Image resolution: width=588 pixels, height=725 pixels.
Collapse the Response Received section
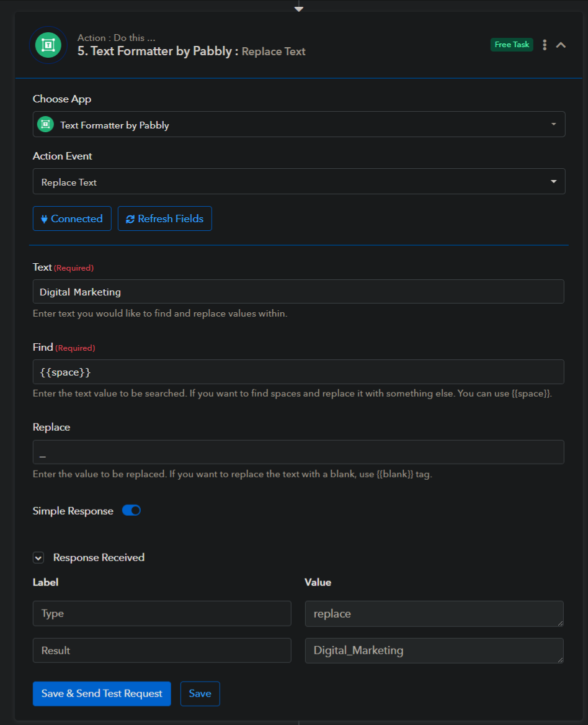click(x=38, y=557)
